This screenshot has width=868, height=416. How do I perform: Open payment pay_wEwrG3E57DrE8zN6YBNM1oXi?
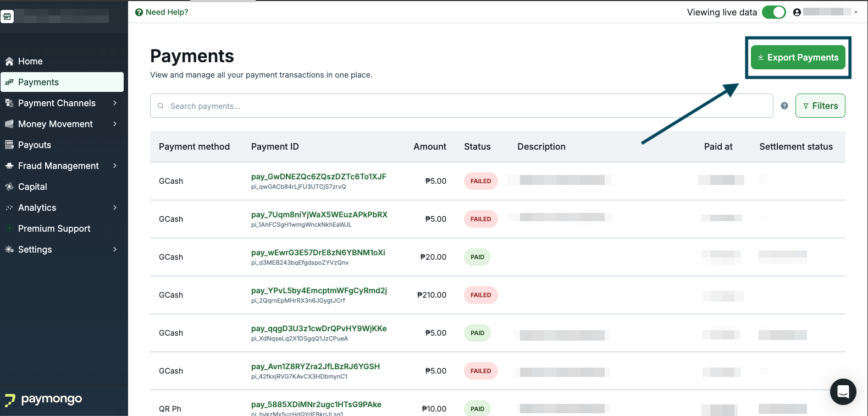[x=318, y=253]
